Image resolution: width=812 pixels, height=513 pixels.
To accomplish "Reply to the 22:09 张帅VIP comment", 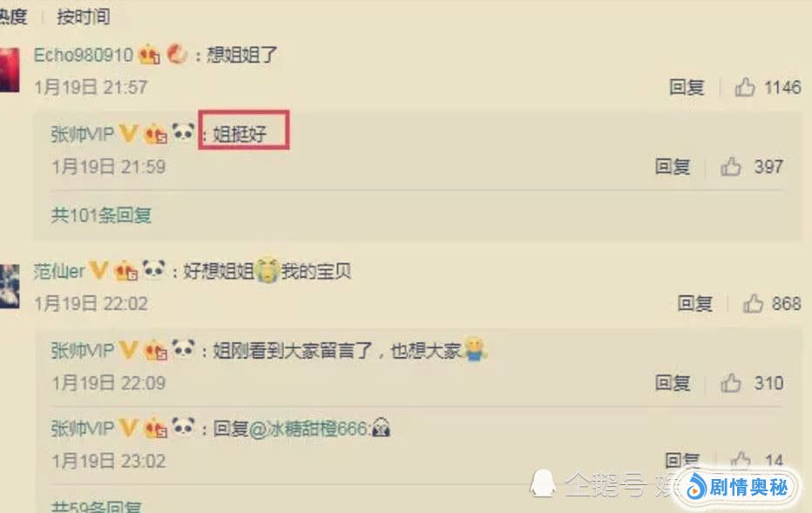I will [x=673, y=383].
